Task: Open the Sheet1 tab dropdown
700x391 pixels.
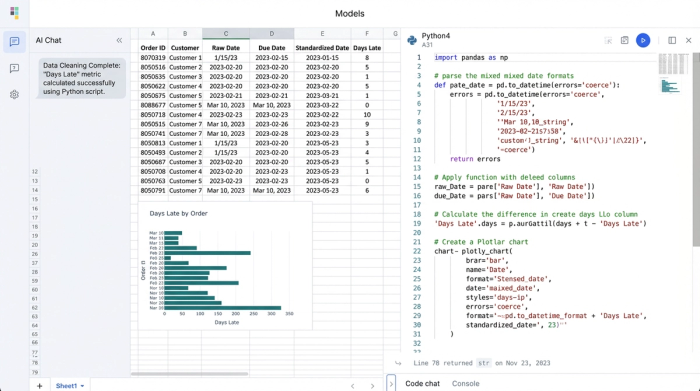Action: click(82, 386)
